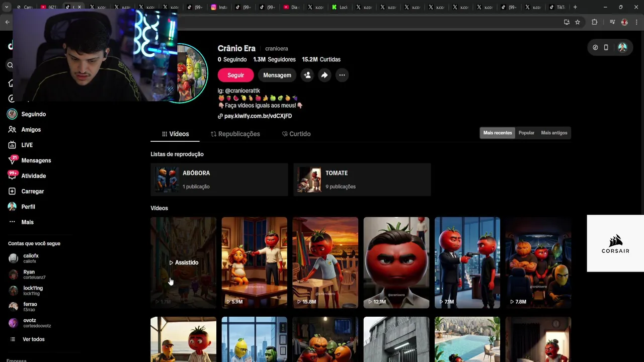The image size is (644, 362).
Task: Click the Mensagem button
Action: pos(277,75)
